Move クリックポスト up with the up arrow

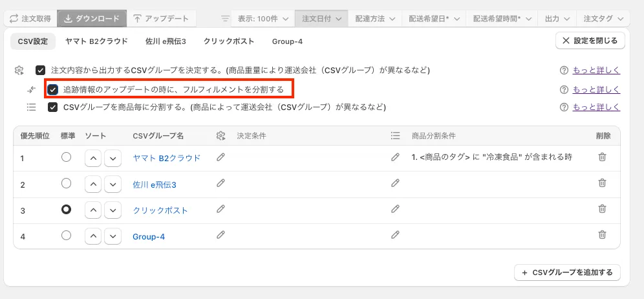click(x=94, y=210)
